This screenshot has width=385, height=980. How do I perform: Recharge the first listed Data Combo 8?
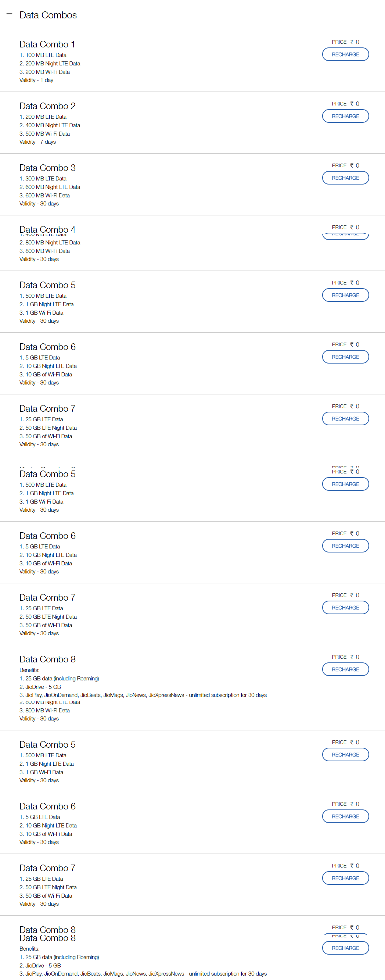[x=345, y=669]
